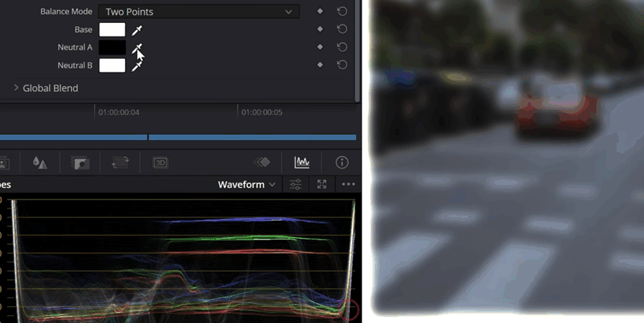
Task: Open the scopes three-dot options menu
Action: coord(349,184)
